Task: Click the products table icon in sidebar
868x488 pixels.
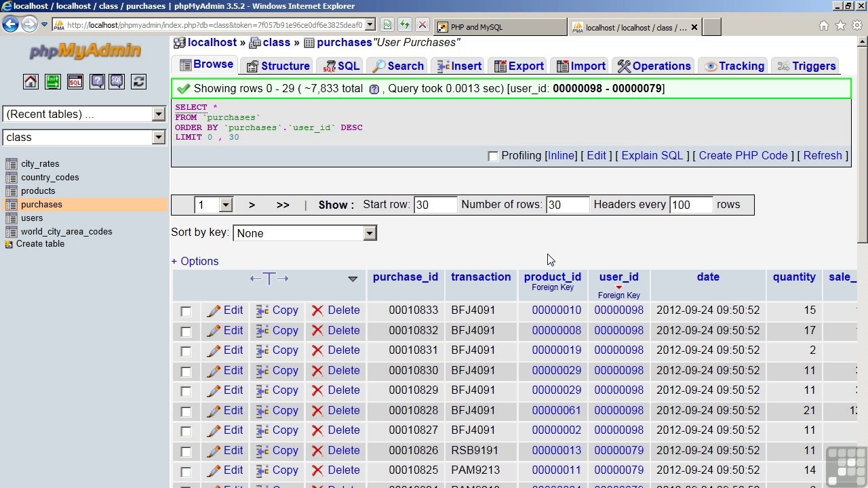Action: 11,191
